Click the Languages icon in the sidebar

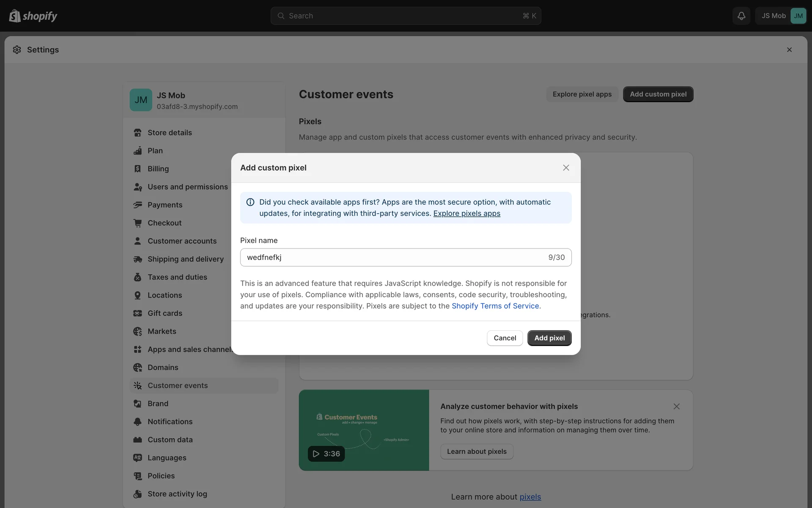137,458
